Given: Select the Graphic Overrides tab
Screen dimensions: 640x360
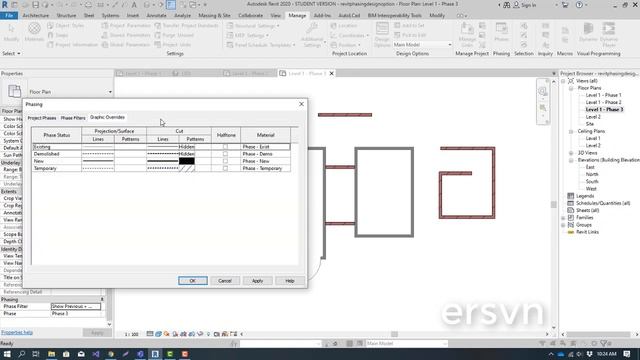Looking at the screenshot, I should click(x=107, y=117).
